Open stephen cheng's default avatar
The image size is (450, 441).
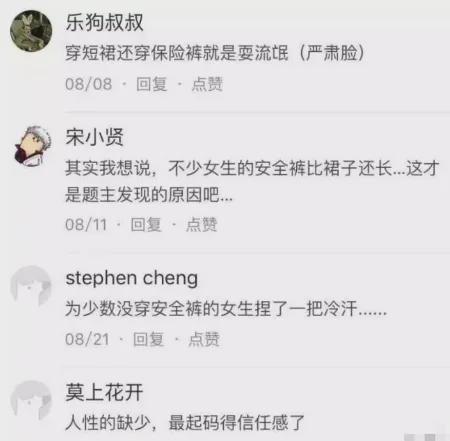31,286
